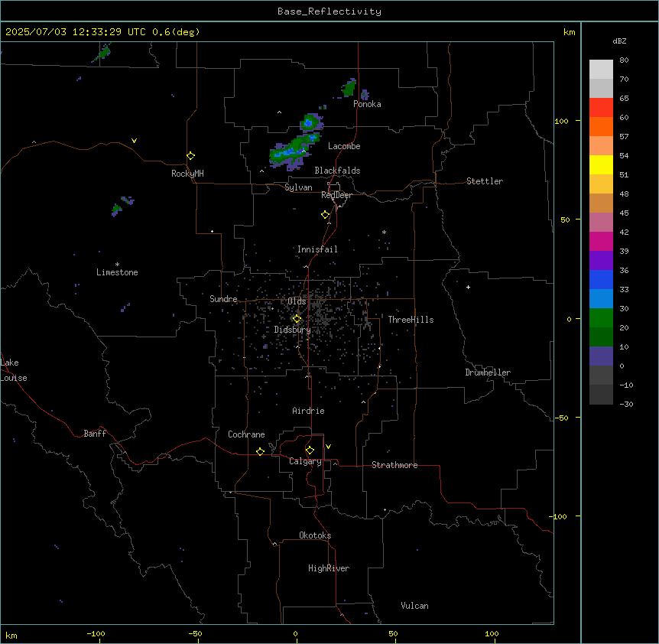Image resolution: width=659 pixels, height=644 pixels.
Task: Click the yellow marker at Olds
Action: point(297,319)
